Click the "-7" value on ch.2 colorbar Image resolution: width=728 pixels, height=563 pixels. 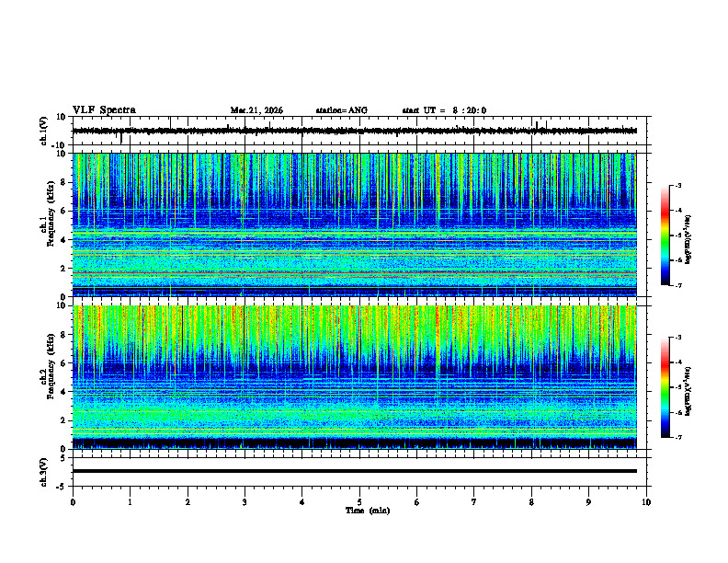(x=678, y=437)
